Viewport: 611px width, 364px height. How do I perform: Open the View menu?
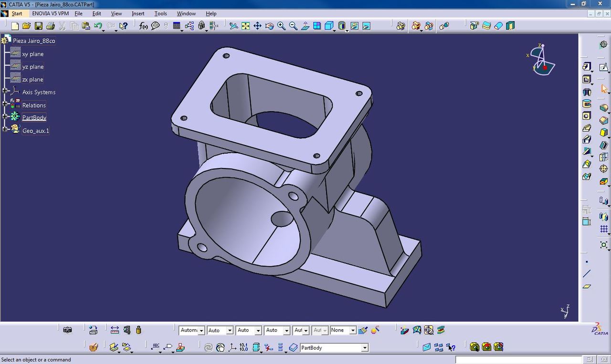coord(116,13)
